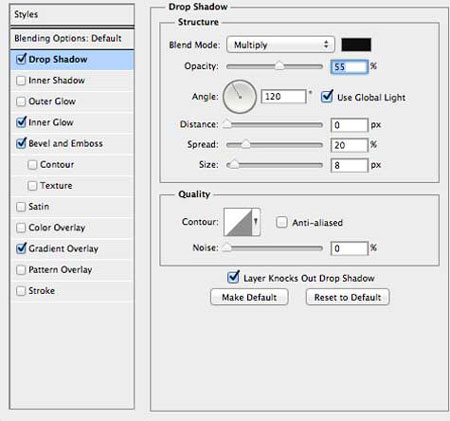Select the Outer Glow style row
This screenshot has height=421, width=450.
click(x=72, y=101)
